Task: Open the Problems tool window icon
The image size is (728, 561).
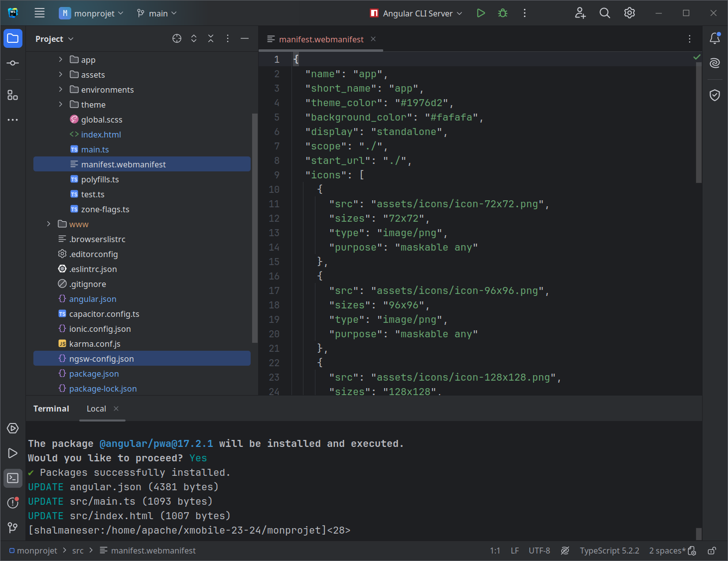Action: [x=13, y=503]
